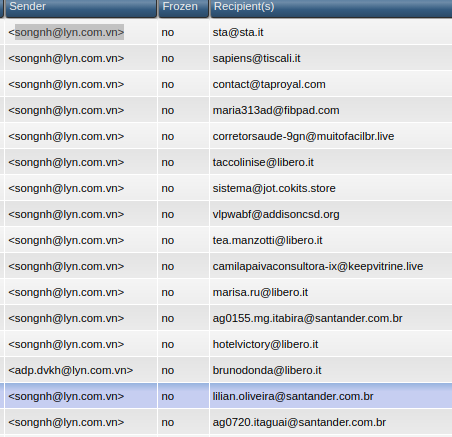The height and width of the screenshot is (437, 452).
Task: Select recipient marisa.ru@libero.it
Action: point(260,292)
